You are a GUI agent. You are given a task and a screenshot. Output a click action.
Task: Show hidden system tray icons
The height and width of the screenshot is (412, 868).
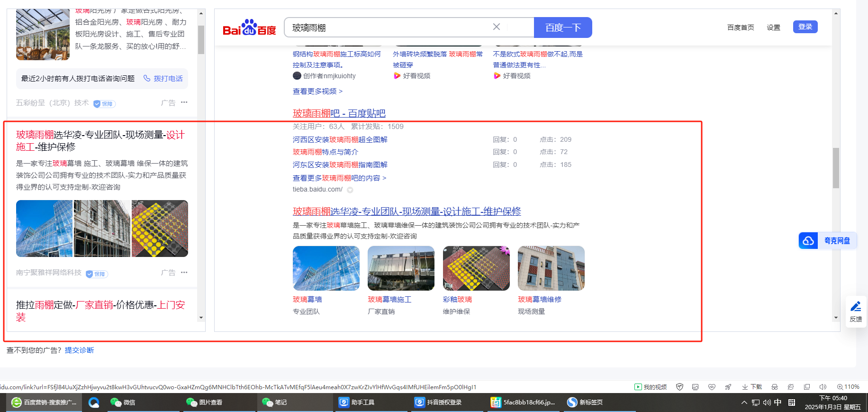tap(744, 403)
